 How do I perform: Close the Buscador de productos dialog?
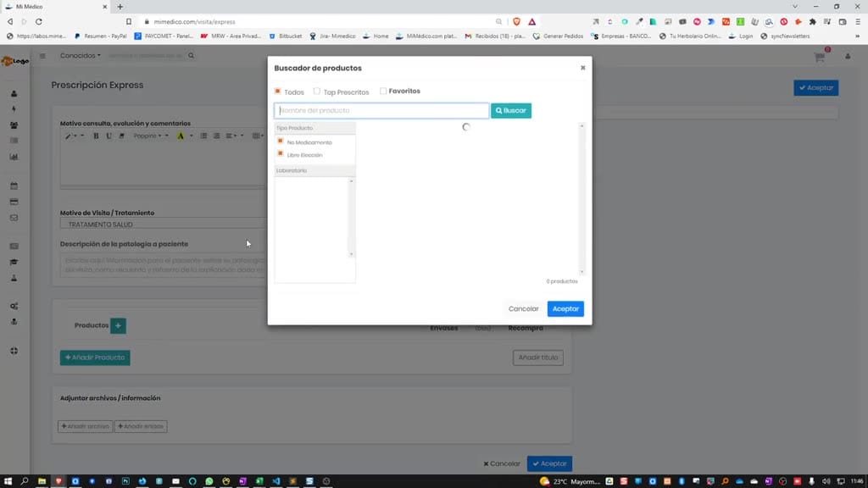[582, 68]
